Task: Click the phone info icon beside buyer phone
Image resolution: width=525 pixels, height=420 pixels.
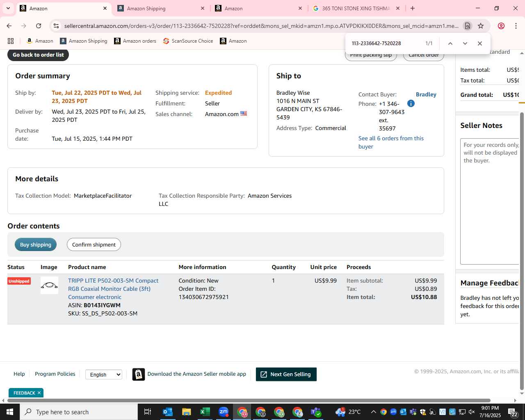Action: click(411, 103)
